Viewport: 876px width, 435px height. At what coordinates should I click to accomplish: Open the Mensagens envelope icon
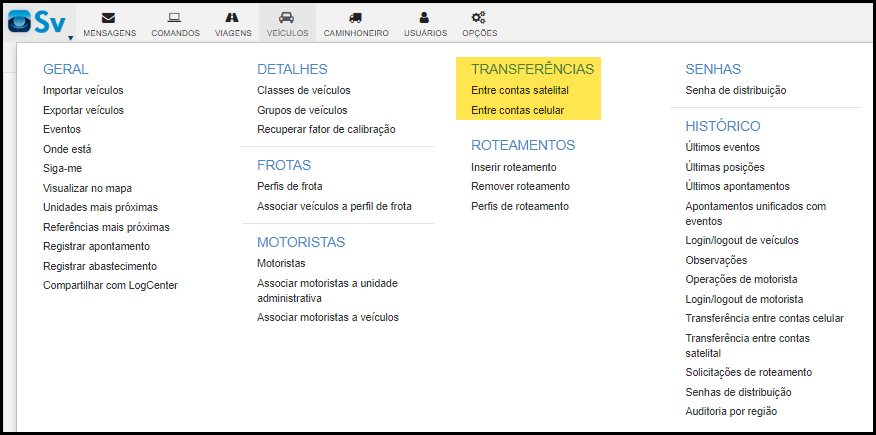click(109, 18)
